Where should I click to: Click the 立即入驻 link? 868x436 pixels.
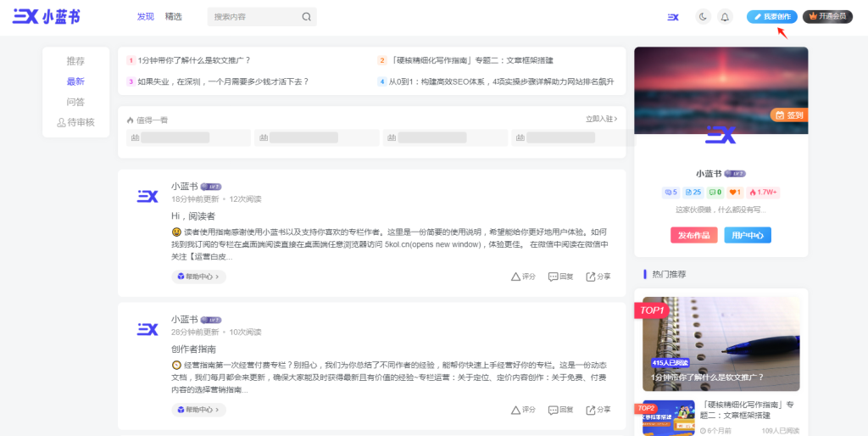(602, 119)
